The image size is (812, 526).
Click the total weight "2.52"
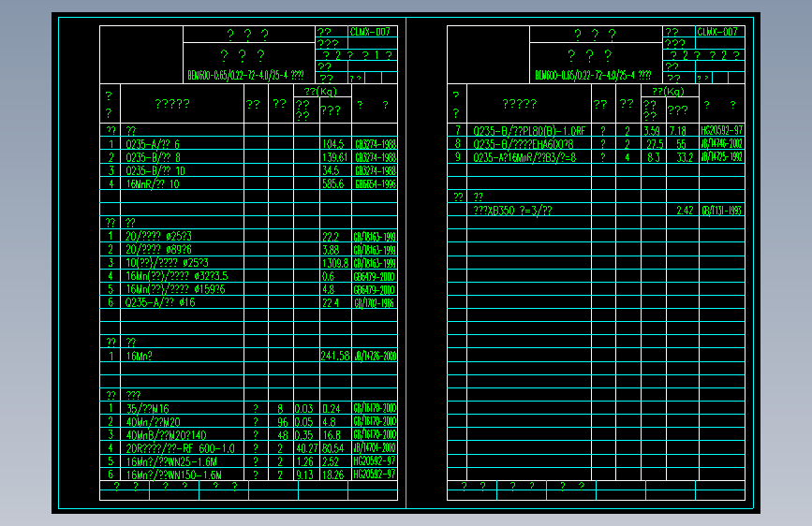click(331, 461)
